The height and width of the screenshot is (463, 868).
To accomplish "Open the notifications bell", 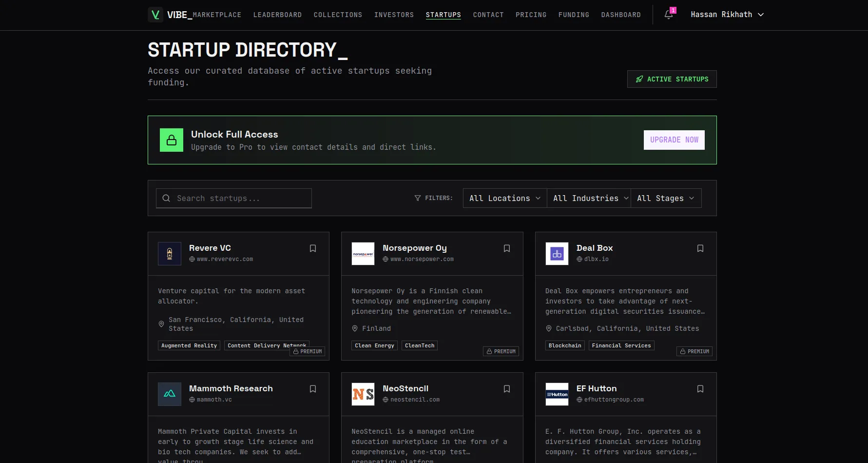I will coord(669,15).
